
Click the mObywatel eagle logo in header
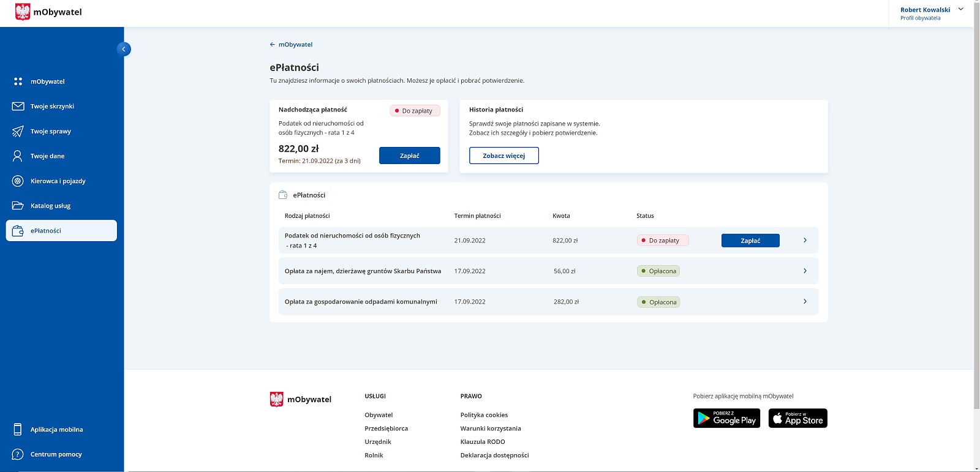click(x=23, y=12)
